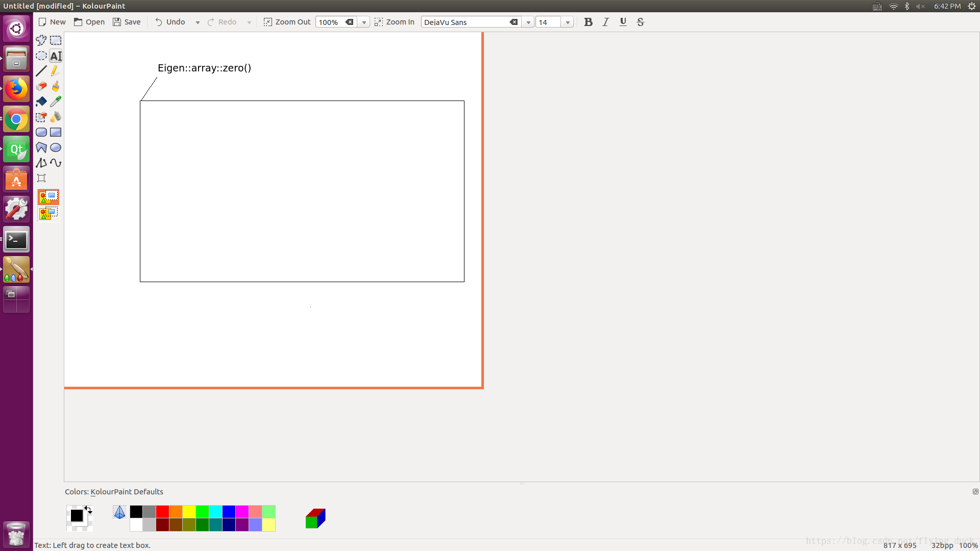
Task: Swap foreground and background colors
Action: pos(88,510)
